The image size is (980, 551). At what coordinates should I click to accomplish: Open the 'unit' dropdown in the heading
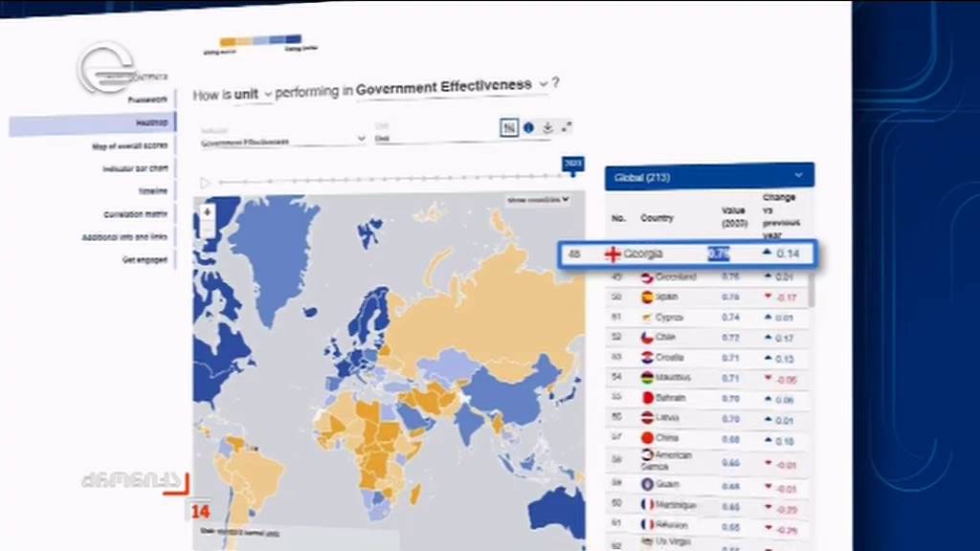click(253, 95)
